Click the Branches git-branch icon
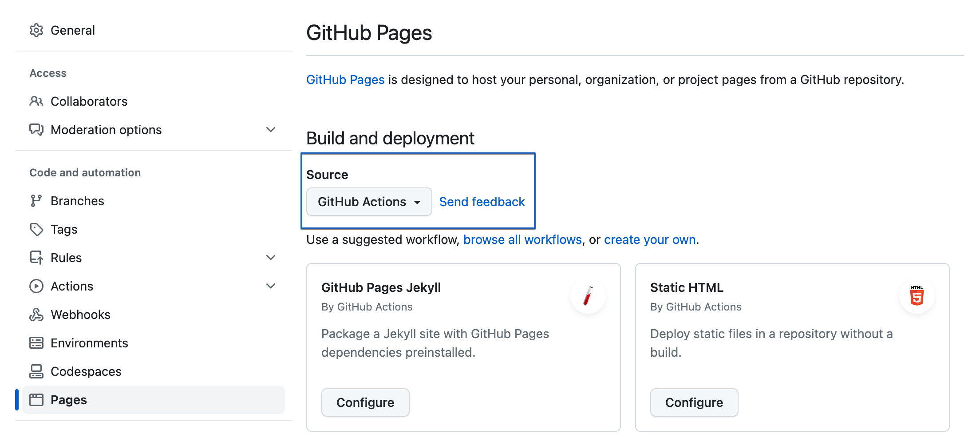Viewport: 980px width, 438px height. coord(36,201)
